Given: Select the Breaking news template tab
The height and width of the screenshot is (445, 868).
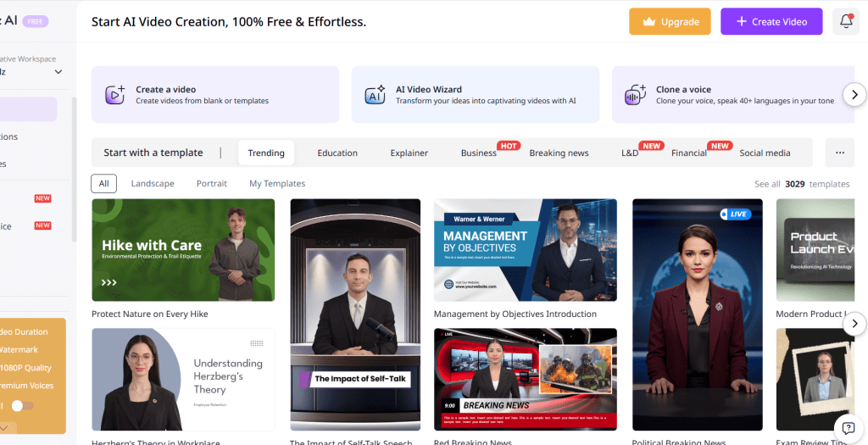Looking at the screenshot, I should coord(559,153).
